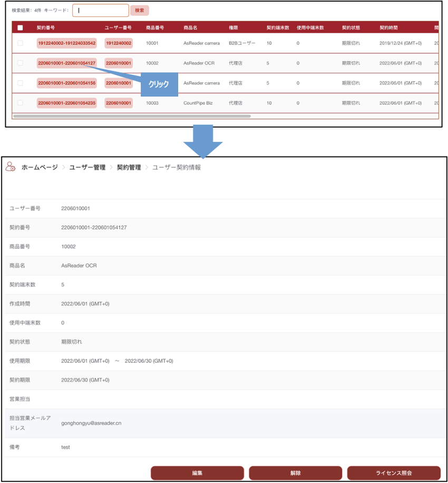Click the 契約番号 column header
The height and width of the screenshot is (483, 448).
tap(45, 27)
